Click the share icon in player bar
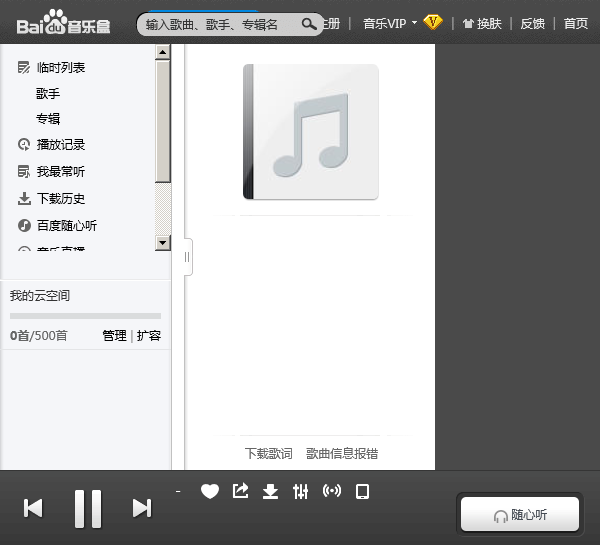 tap(241, 491)
